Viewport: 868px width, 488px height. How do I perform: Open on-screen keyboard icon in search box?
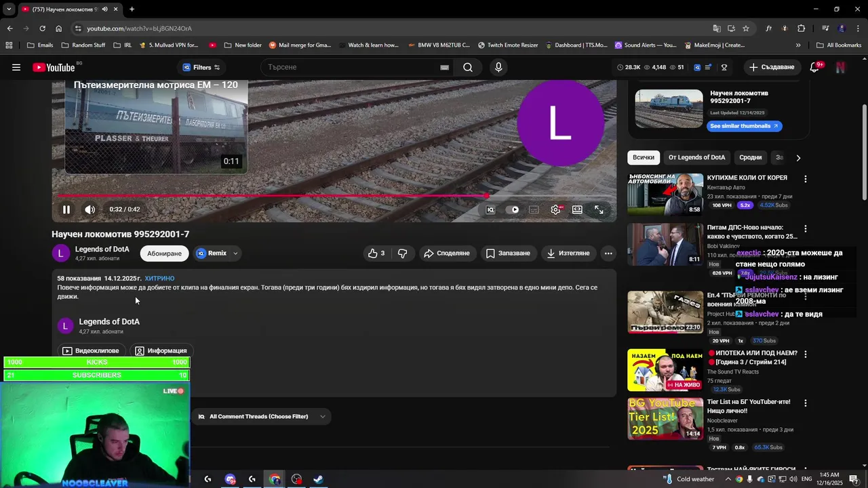coord(444,67)
